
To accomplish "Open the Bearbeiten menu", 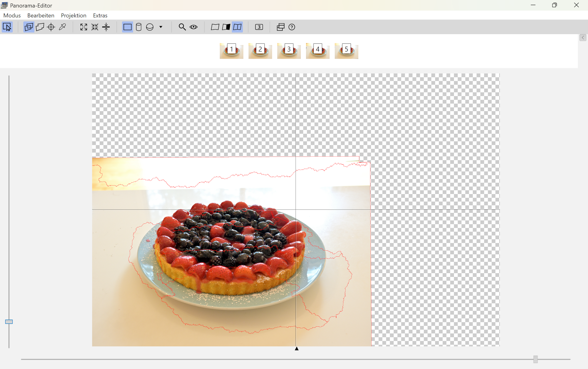I will (x=41, y=15).
